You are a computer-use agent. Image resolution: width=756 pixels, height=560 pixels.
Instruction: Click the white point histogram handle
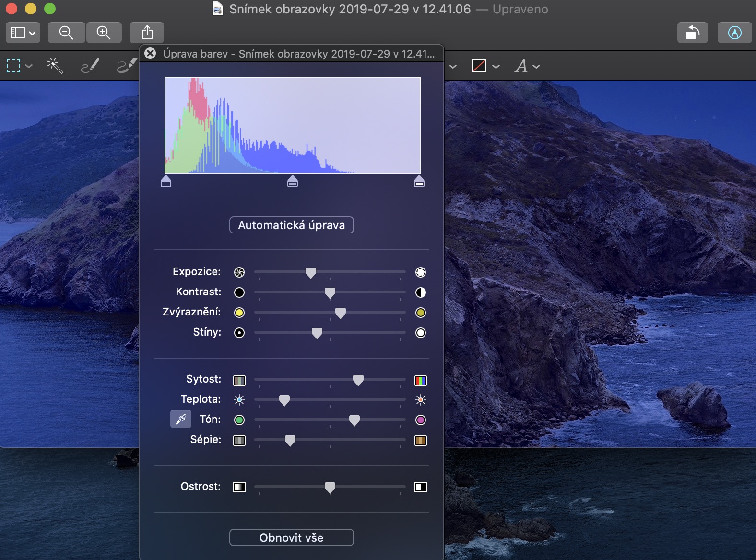pos(419,181)
